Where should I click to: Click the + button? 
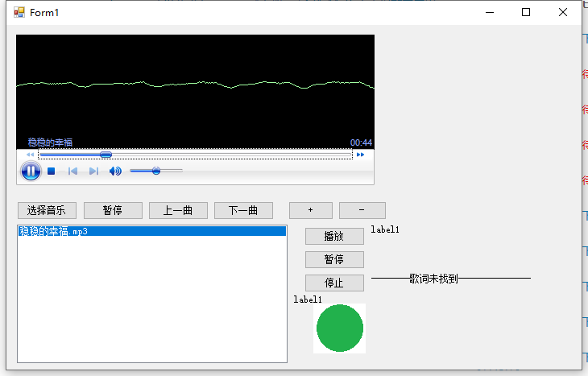tap(310, 210)
